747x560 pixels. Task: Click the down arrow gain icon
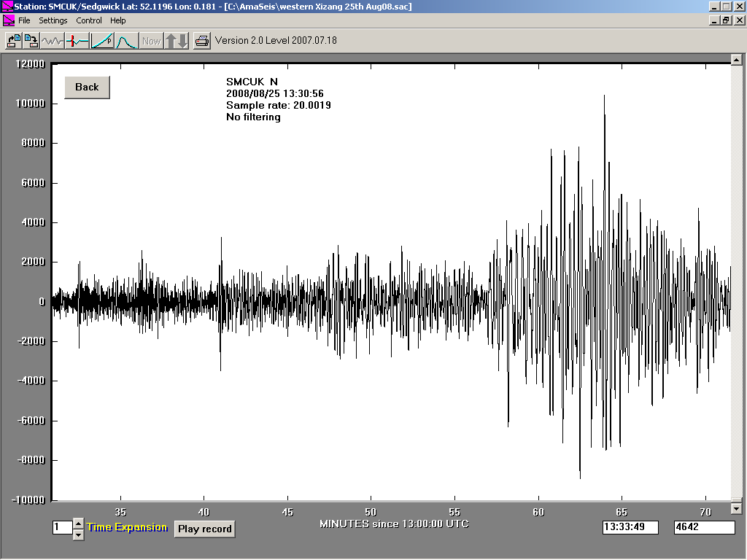coord(182,41)
